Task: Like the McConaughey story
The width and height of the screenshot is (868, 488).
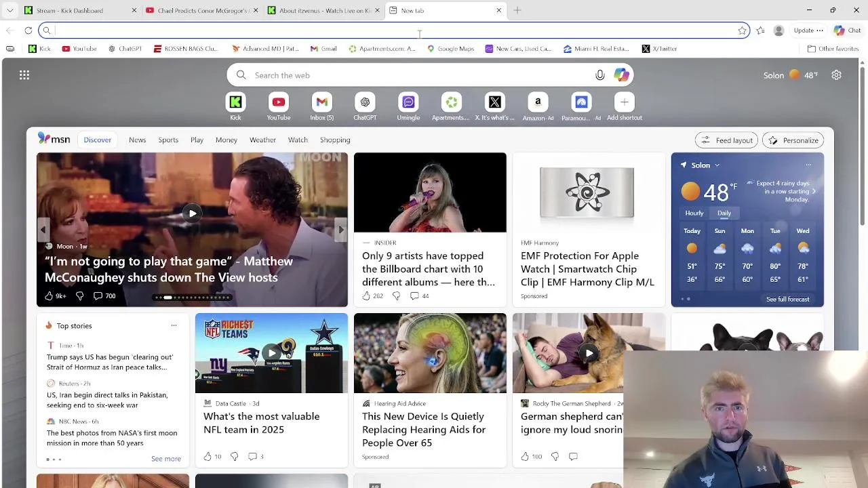Action: pos(49,296)
